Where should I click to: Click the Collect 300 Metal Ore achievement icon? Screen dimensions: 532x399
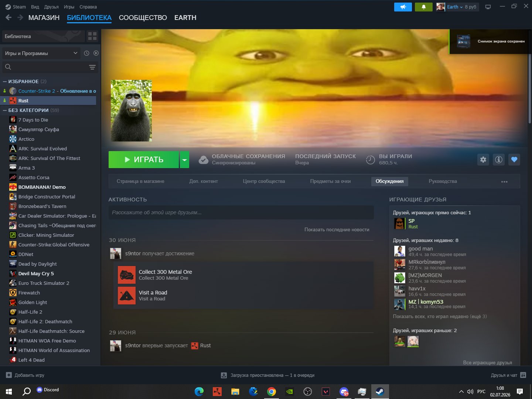pyautogui.click(x=127, y=275)
